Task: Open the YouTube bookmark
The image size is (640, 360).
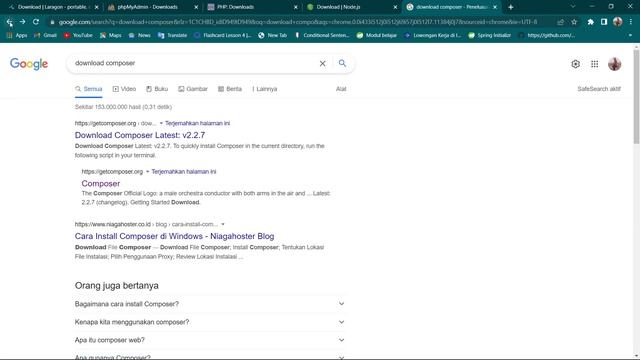Action: point(78,36)
